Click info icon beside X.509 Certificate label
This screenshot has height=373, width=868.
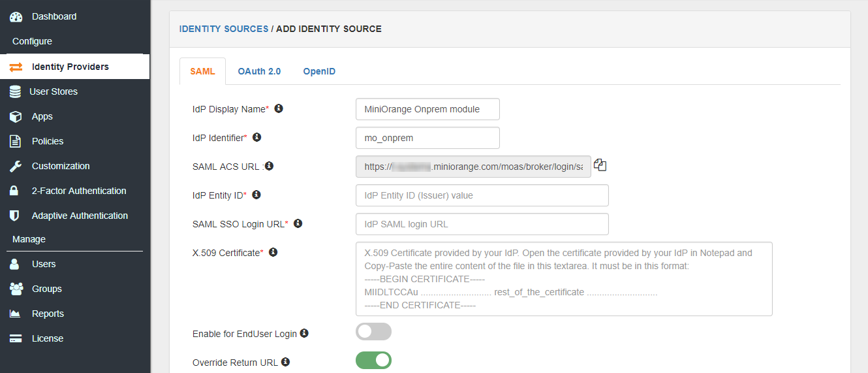coord(273,252)
